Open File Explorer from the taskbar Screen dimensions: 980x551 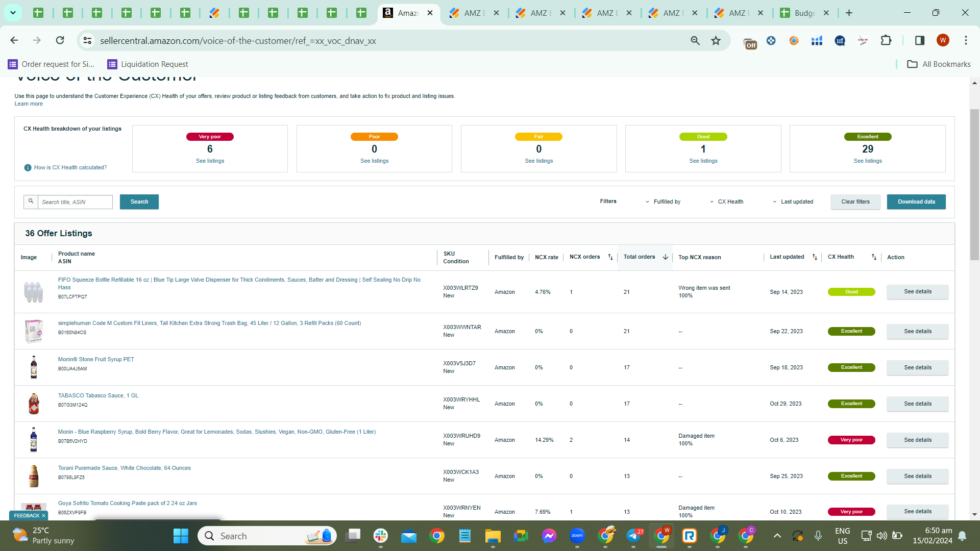point(493,536)
